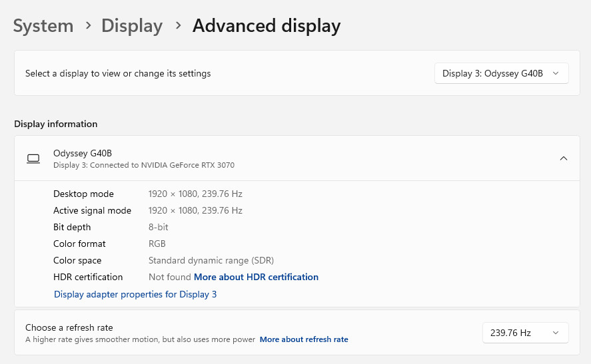The width and height of the screenshot is (591, 364).
Task: Click the Display information section heading
Action: [55, 124]
